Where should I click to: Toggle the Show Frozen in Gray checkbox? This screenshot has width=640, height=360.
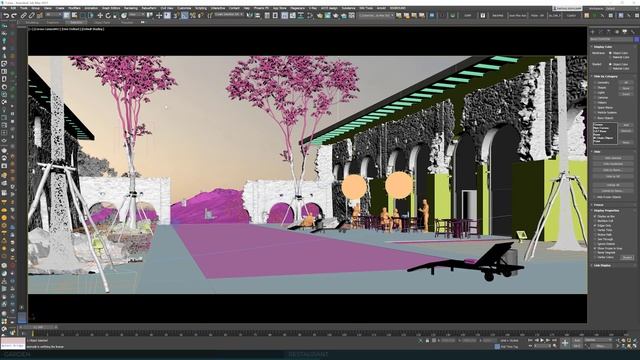[595, 248]
